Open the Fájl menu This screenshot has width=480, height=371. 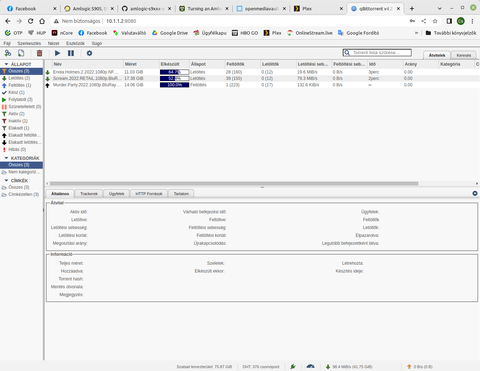point(7,43)
